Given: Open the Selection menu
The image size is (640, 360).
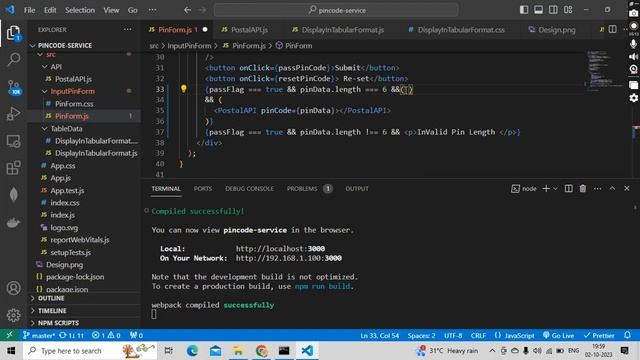Looking at the screenshot, I should coord(80,10).
